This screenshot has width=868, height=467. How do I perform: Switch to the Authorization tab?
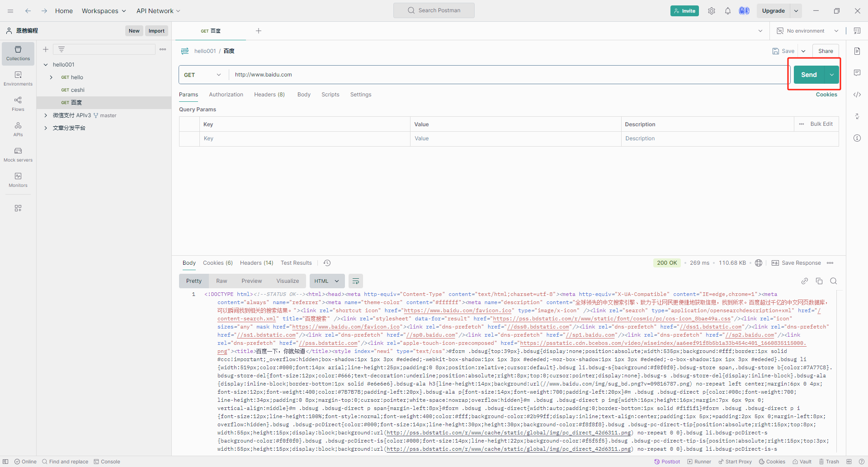226,95
